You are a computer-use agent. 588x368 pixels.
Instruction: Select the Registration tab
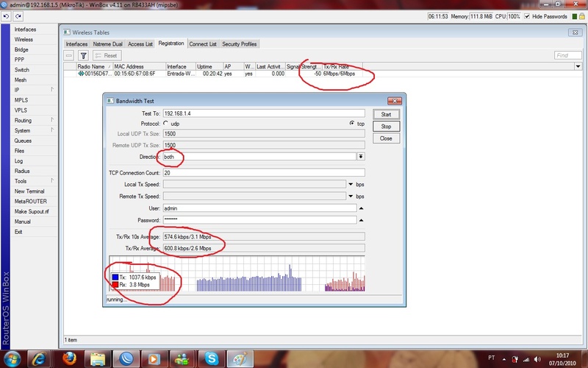pyautogui.click(x=171, y=43)
